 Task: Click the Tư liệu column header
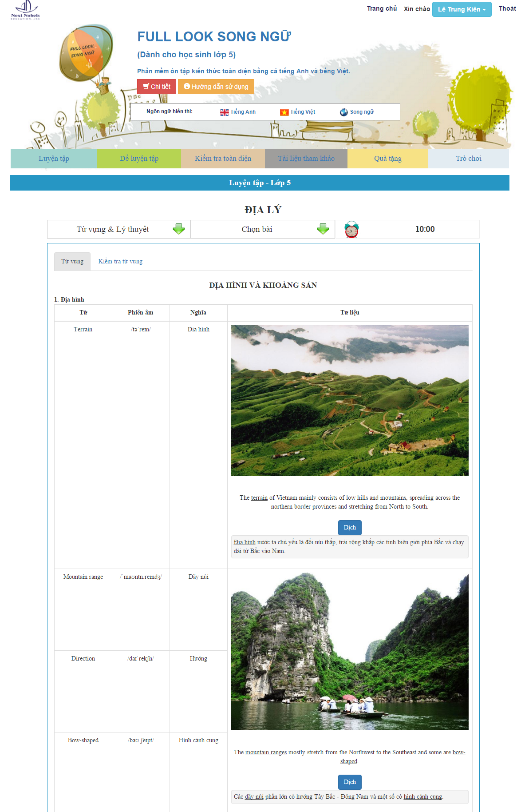[350, 313]
